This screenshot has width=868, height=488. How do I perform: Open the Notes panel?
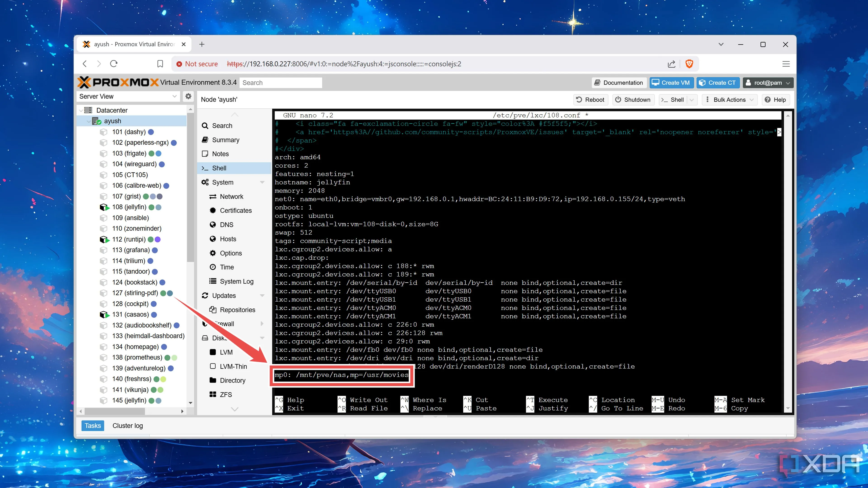pos(220,154)
